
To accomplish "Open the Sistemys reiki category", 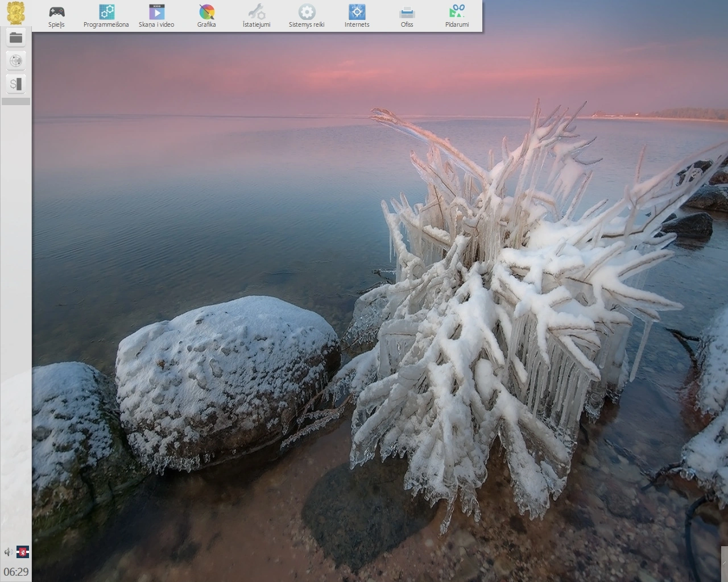I will coord(307,16).
